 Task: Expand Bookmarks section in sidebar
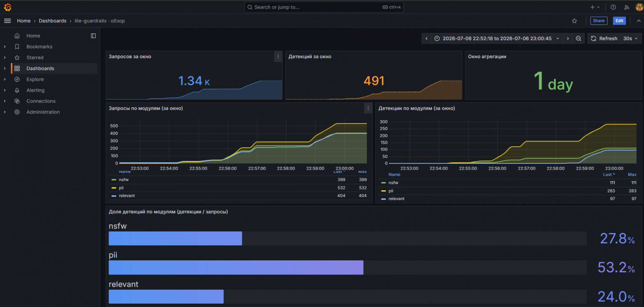(5, 47)
